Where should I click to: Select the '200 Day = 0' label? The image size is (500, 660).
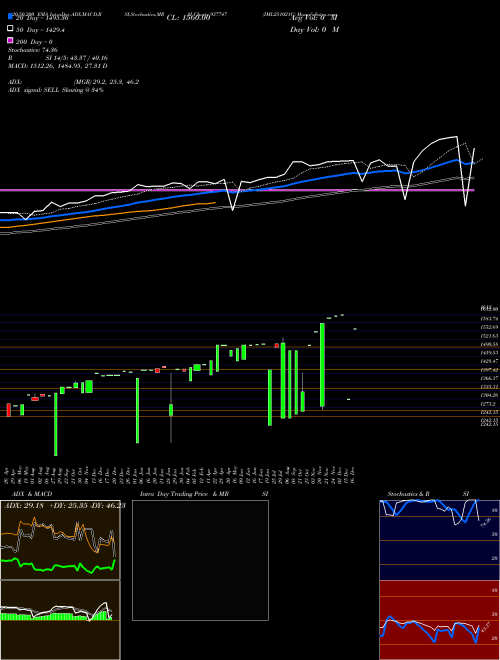(x=34, y=42)
